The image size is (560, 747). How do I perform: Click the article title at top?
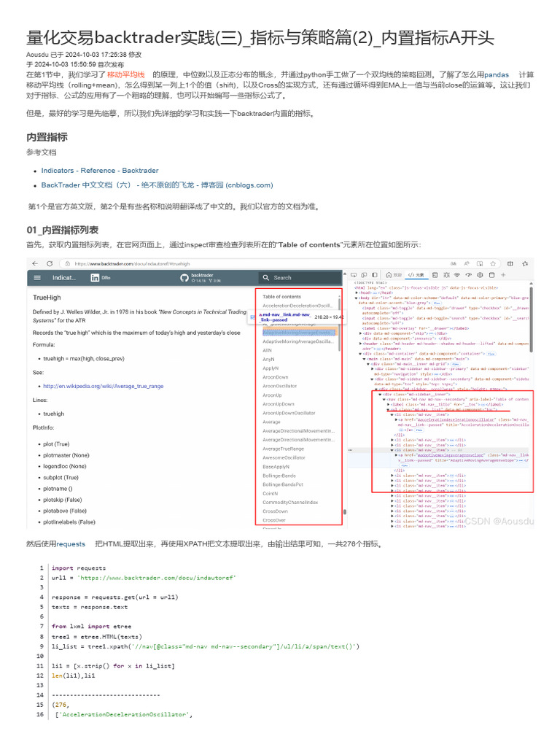[x=260, y=38]
